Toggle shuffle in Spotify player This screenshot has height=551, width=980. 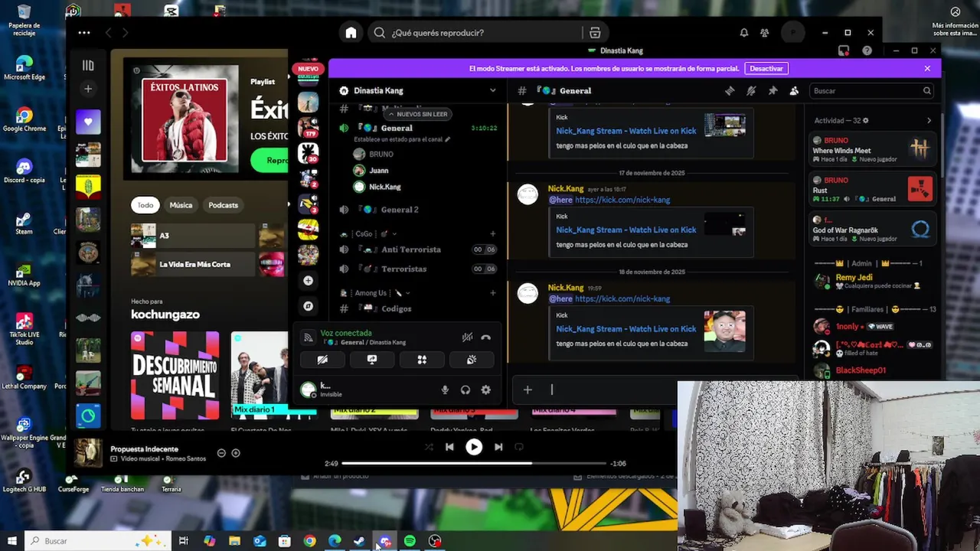pyautogui.click(x=429, y=447)
